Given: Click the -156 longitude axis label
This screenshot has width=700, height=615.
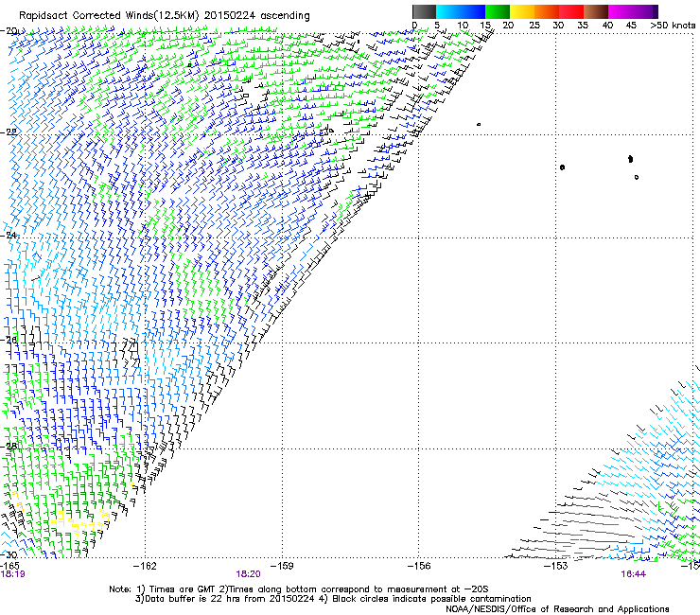Looking at the screenshot, I should (419, 566).
